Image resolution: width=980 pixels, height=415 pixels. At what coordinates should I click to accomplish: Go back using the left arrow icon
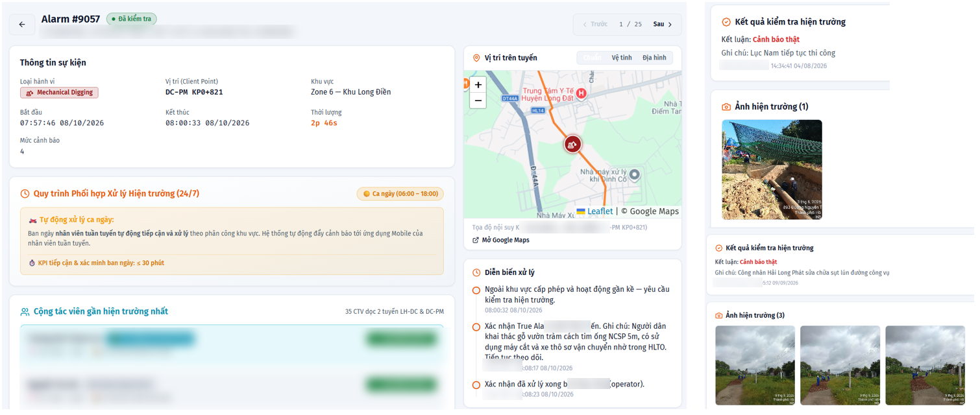(x=22, y=24)
